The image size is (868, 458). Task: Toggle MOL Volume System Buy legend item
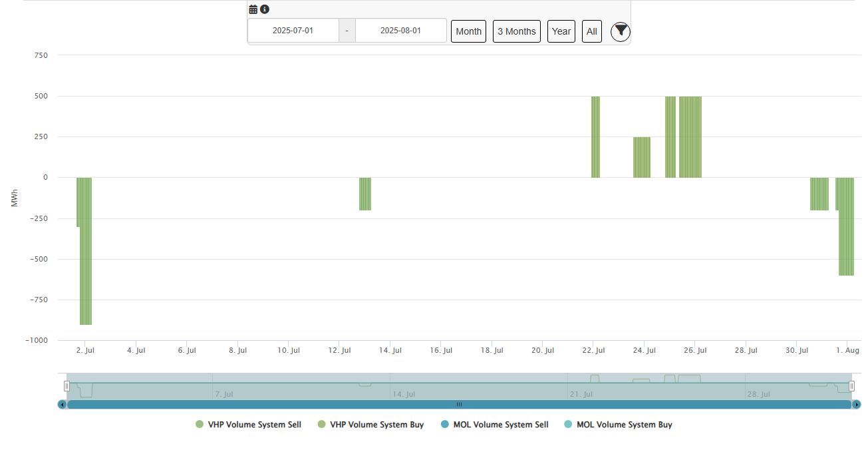tap(617, 425)
